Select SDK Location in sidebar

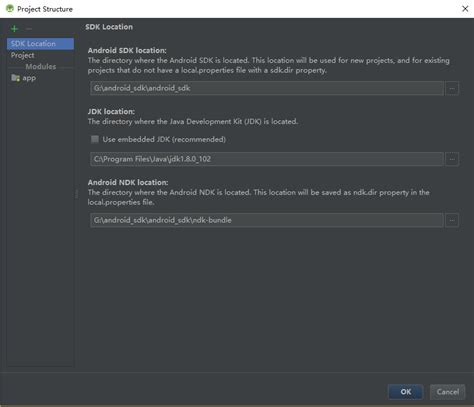pyautogui.click(x=40, y=44)
